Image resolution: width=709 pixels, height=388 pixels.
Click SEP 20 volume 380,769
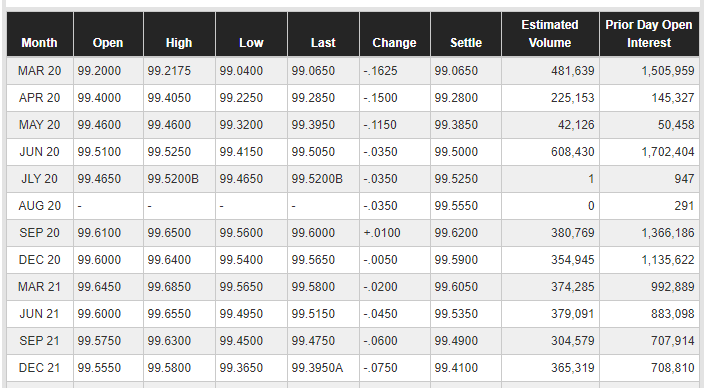coord(573,233)
